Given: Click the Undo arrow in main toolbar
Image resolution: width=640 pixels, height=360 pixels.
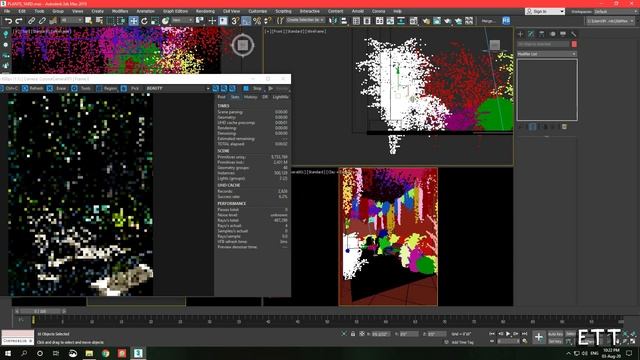Looking at the screenshot, I should tap(8, 20).
